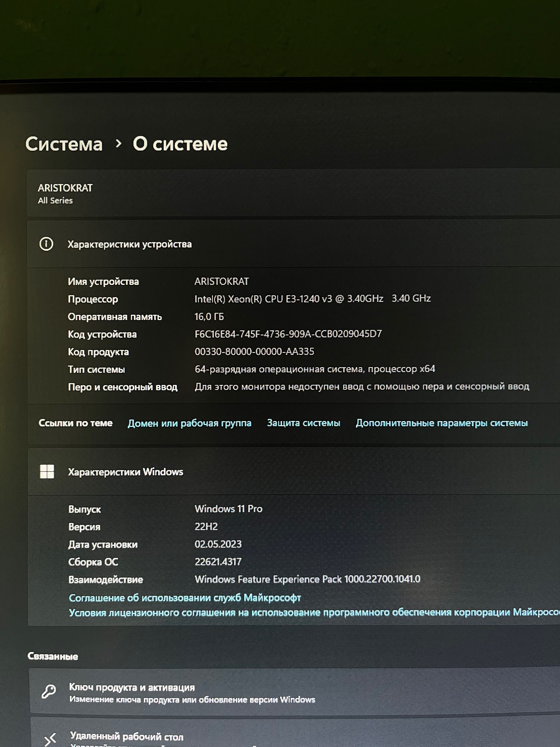Click the Код устройства label

click(102, 334)
